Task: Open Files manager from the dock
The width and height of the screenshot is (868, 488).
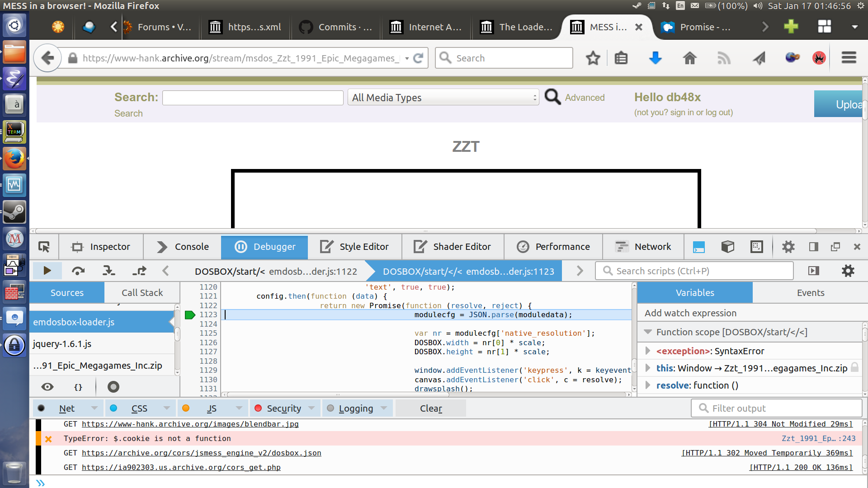Action: coord(14,52)
